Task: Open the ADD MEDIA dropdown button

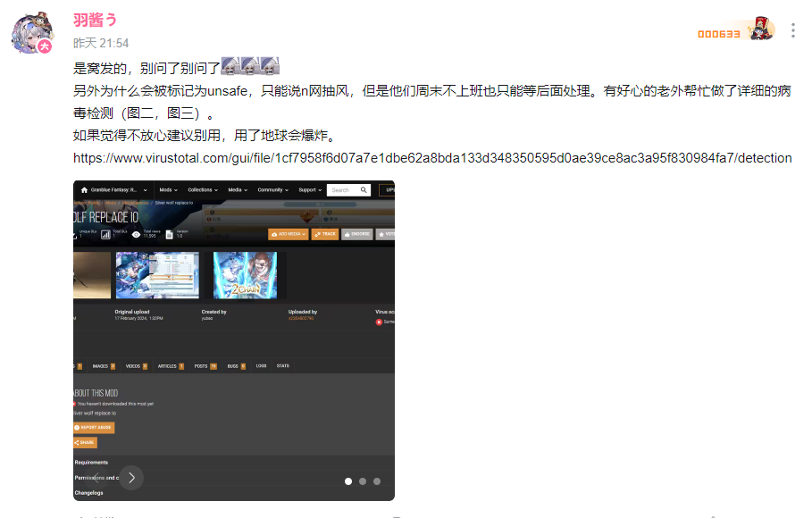Action: pyautogui.click(x=289, y=234)
